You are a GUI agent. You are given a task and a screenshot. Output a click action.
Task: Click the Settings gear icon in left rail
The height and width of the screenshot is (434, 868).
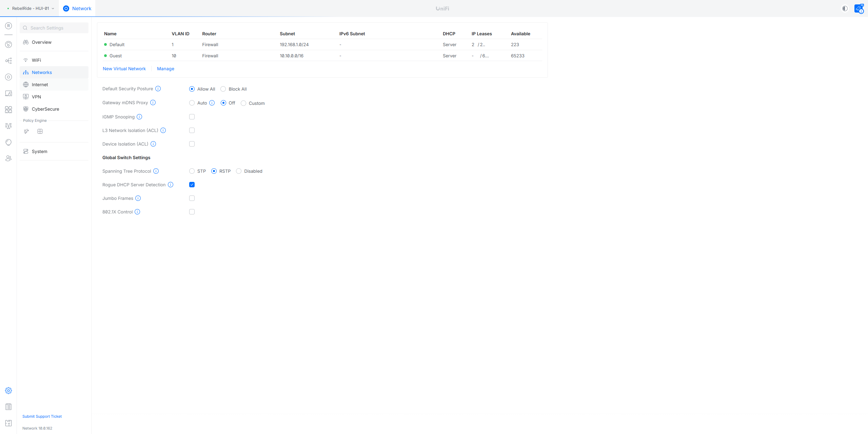pos(8,391)
